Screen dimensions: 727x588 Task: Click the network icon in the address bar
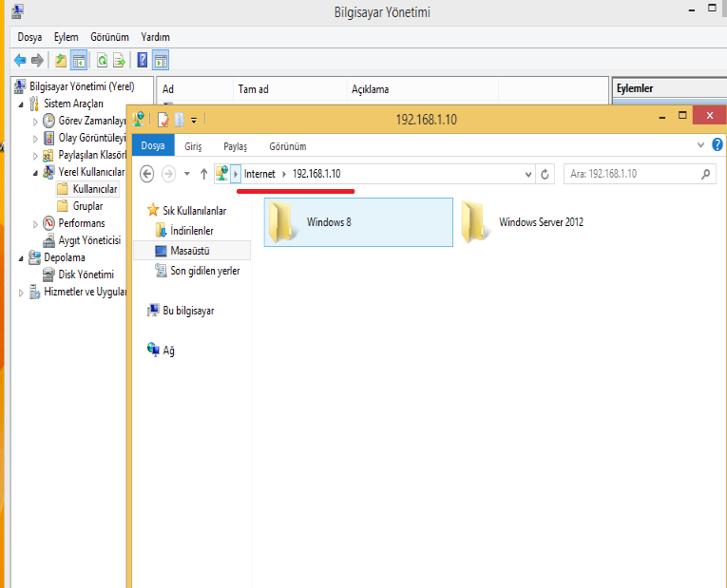[222, 174]
